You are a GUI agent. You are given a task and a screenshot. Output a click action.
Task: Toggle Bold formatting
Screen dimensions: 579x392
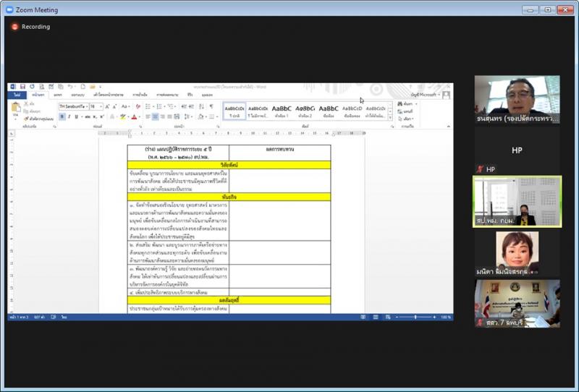pos(62,116)
